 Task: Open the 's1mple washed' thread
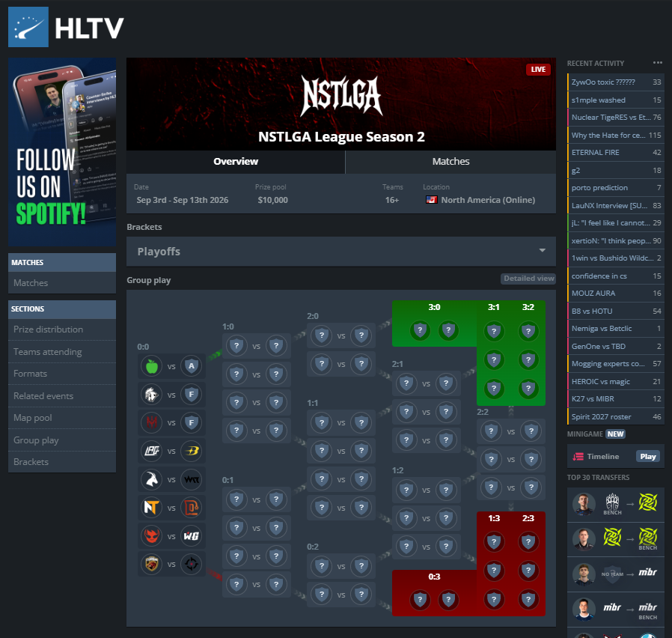pos(615,100)
